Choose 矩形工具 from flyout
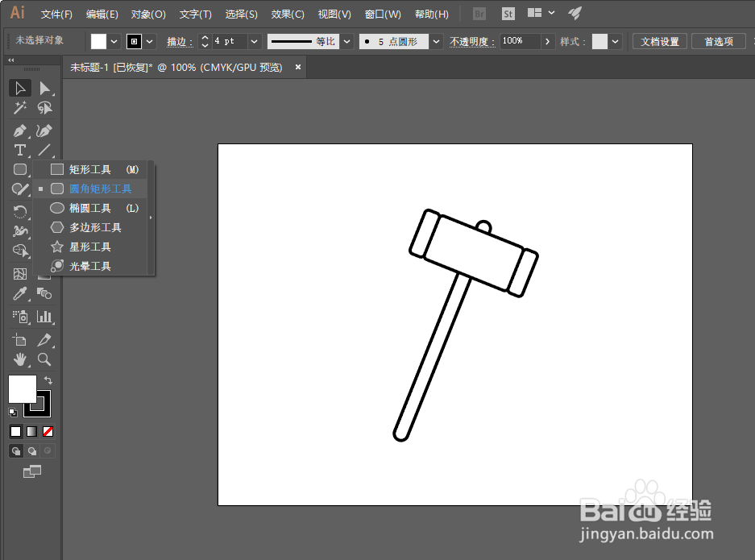Image resolution: width=755 pixels, height=560 pixels. pyautogui.click(x=89, y=169)
